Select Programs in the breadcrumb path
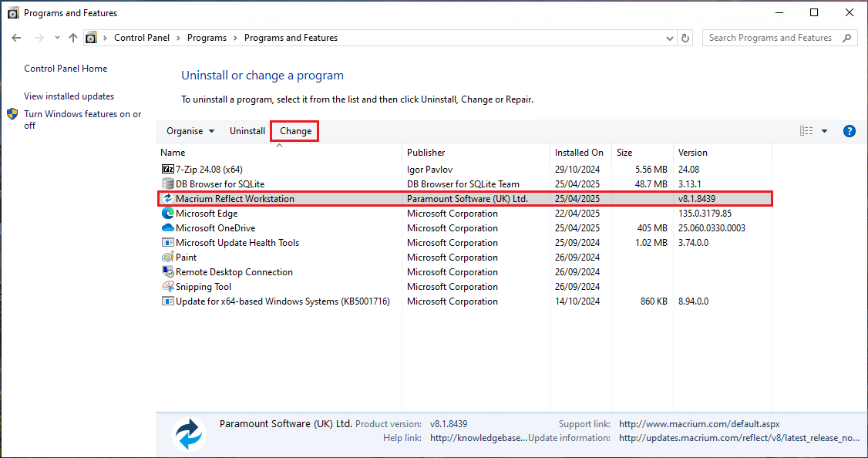The height and width of the screenshot is (458, 868). 207,38
